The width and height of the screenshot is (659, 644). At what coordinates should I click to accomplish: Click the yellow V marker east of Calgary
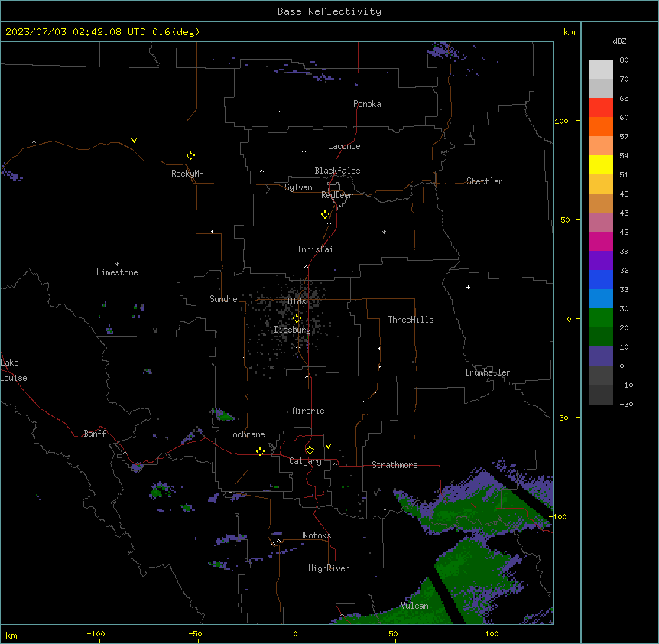click(x=328, y=447)
